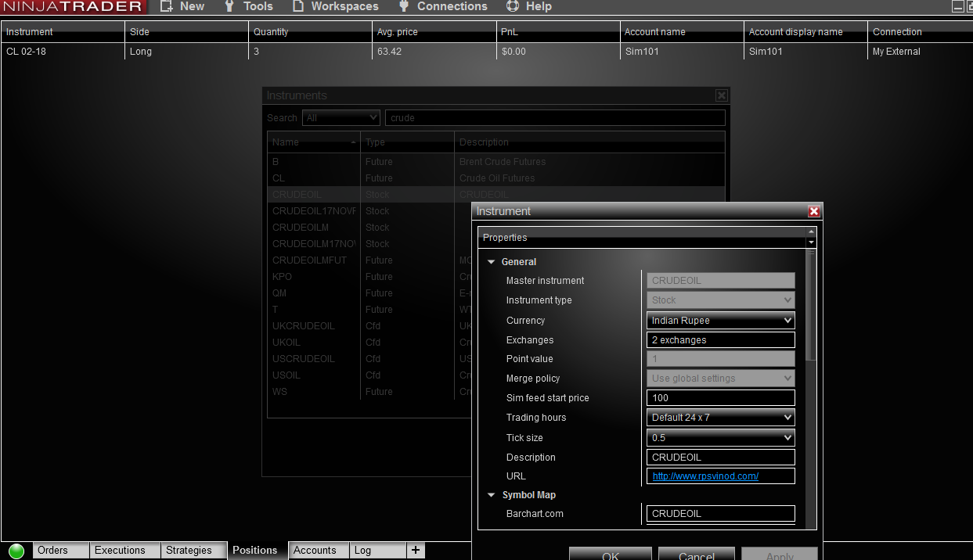Click the PnL column header
973x560 pixels.
(x=558, y=32)
